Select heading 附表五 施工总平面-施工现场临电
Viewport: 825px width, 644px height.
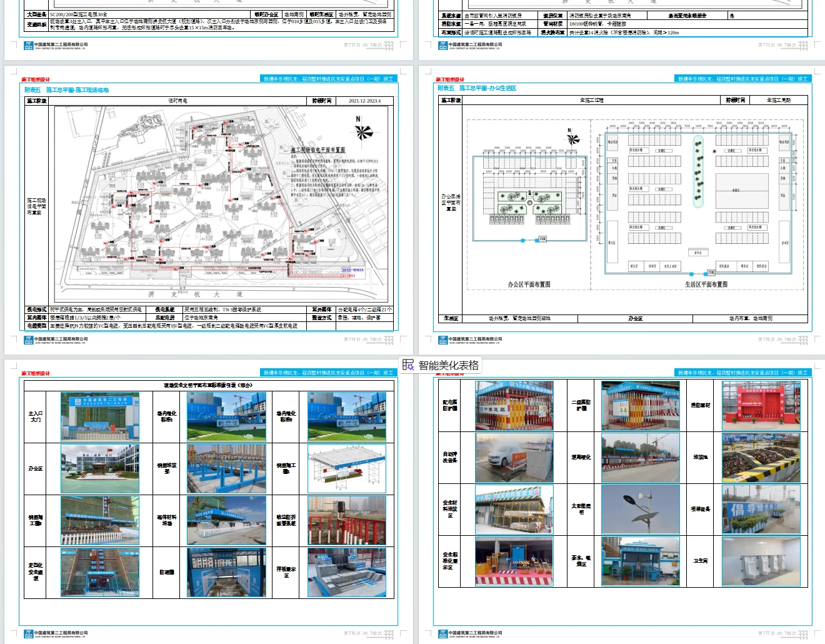pos(67,90)
